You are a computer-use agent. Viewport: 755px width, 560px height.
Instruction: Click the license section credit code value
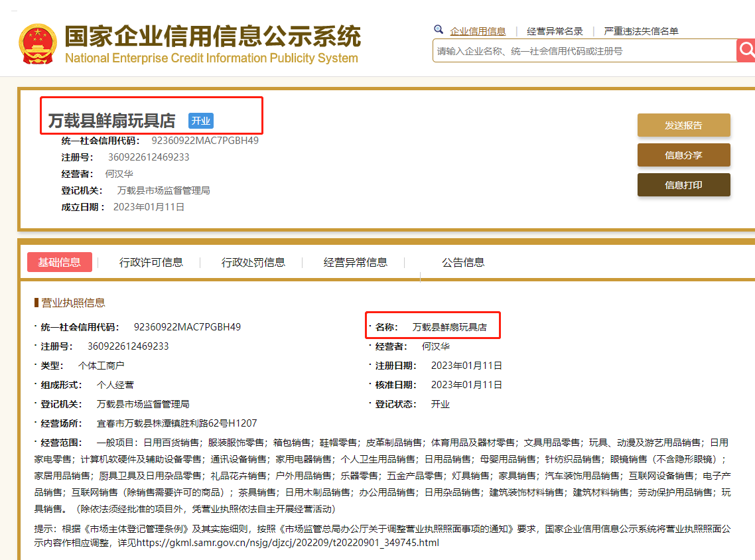click(x=187, y=327)
